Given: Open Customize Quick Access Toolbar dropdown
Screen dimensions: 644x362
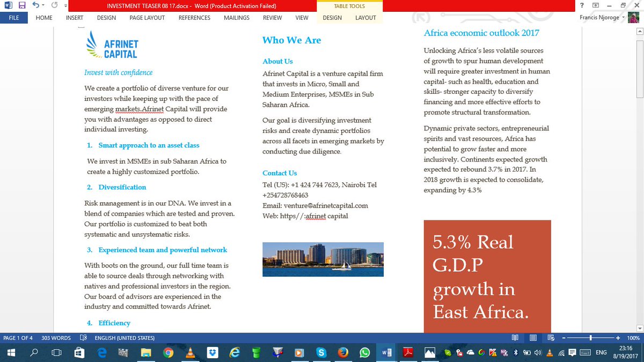Looking at the screenshot, I should pos(65,6).
